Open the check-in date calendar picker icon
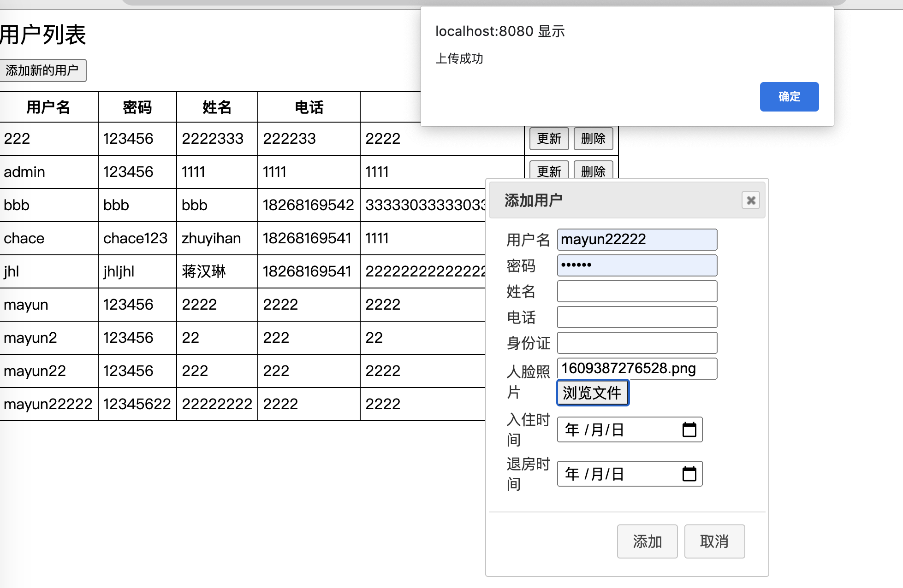 (x=689, y=429)
